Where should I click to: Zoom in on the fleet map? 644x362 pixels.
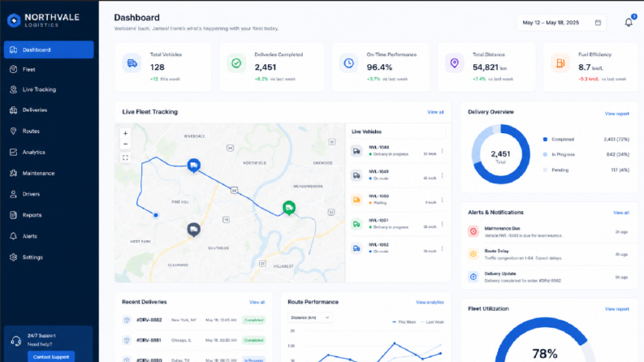(x=125, y=133)
